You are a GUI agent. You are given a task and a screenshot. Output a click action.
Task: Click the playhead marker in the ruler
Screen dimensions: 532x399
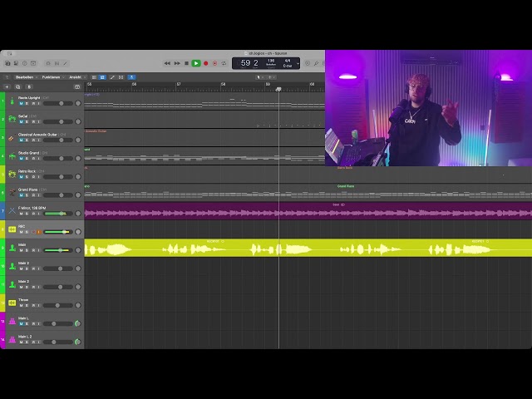click(278, 89)
